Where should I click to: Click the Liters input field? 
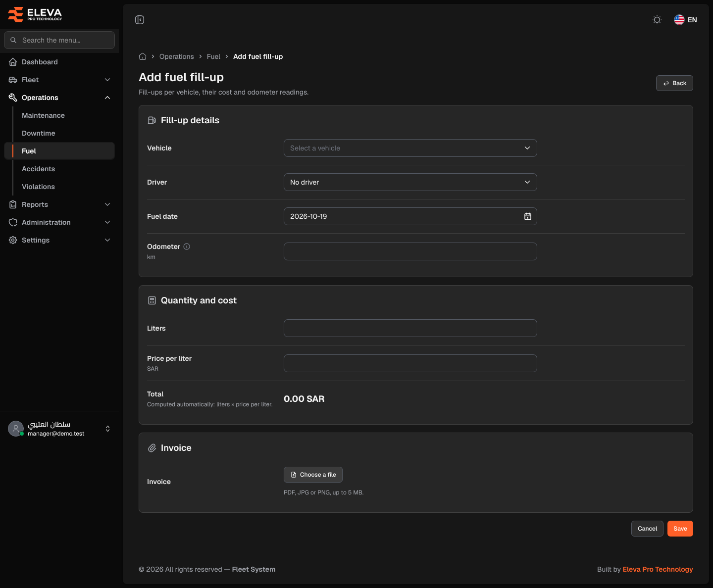point(410,328)
